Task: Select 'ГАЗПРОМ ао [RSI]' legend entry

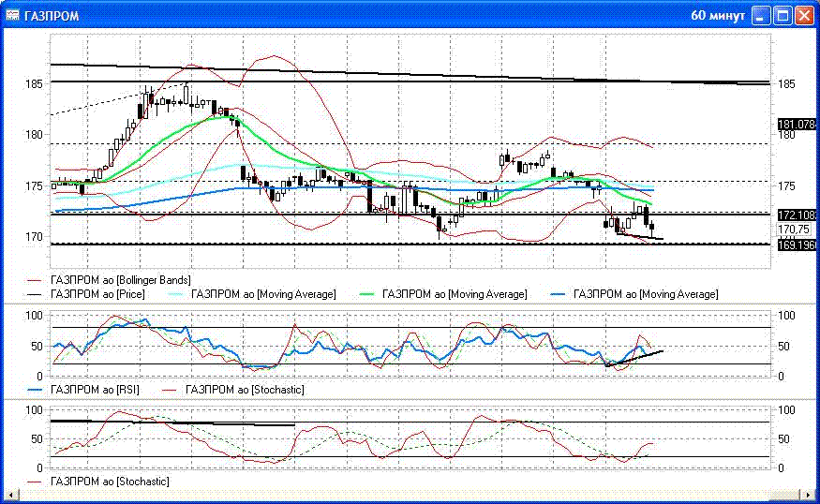Action: (95, 390)
